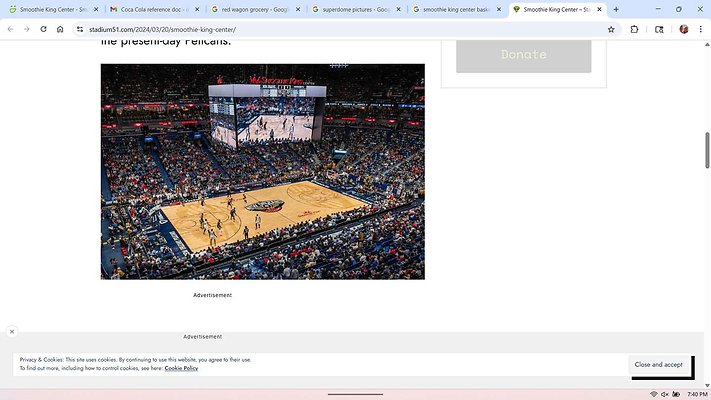Dismiss the advertisement with the X icon
This screenshot has width=711, height=400.
12,331
